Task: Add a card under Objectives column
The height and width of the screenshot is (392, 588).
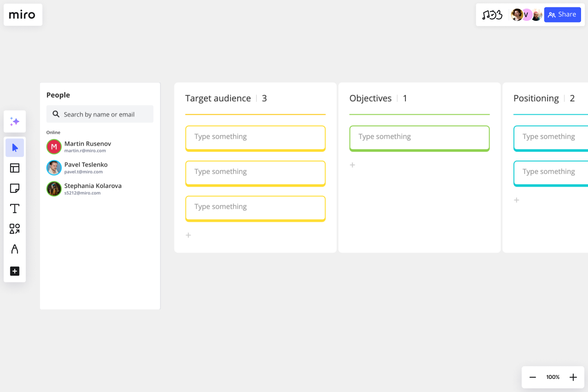Action: (x=352, y=165)
